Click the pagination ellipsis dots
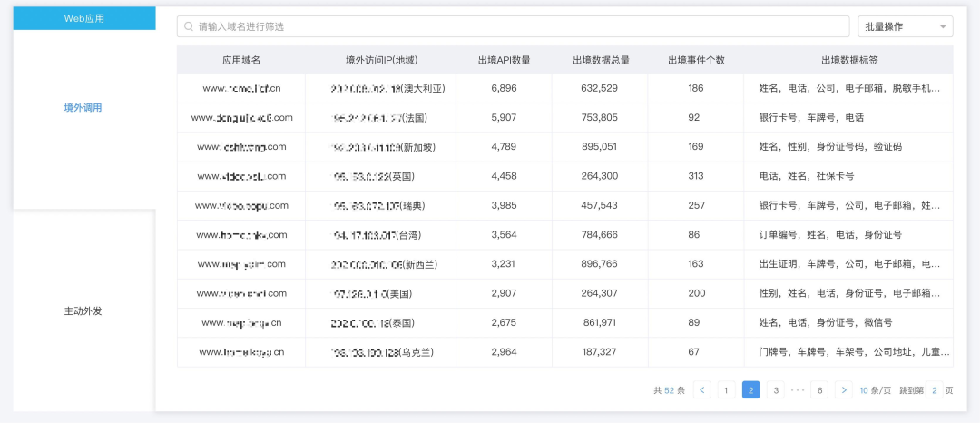The height and width of the screenshot is (423, 980). [798, 390]
